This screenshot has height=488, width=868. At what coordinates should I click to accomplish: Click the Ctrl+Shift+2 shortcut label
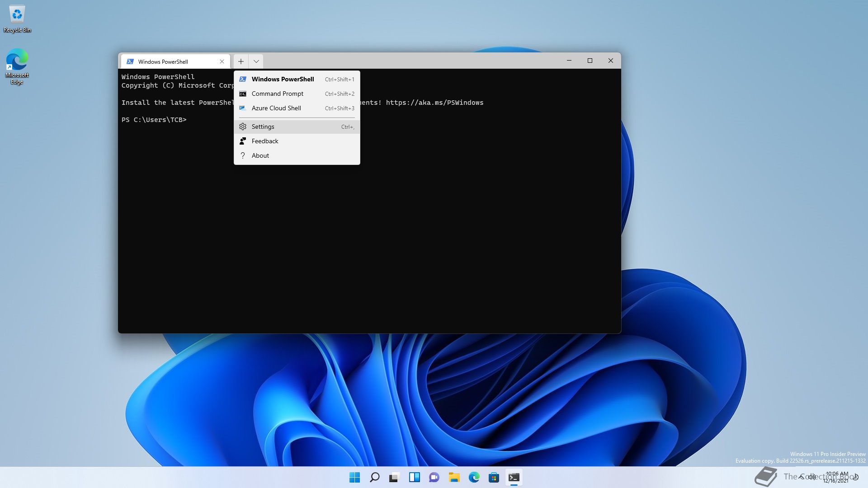[x=340, y=94]
